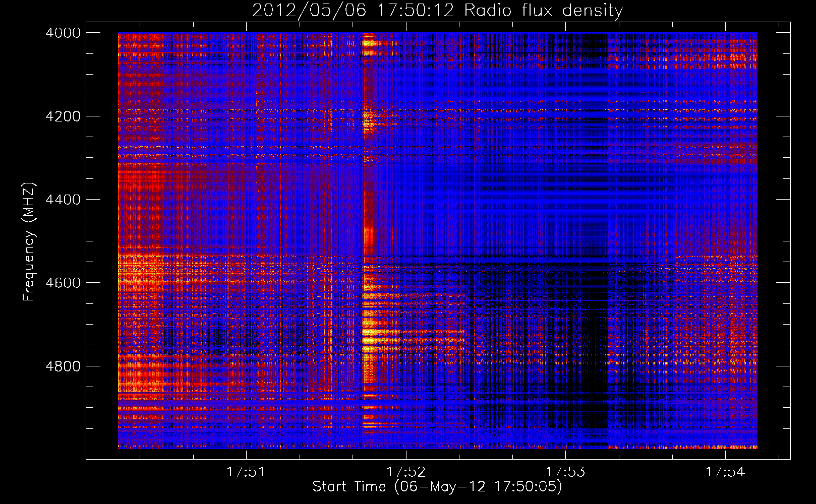Click the 17:53 time tick label

tap(566, 472)
